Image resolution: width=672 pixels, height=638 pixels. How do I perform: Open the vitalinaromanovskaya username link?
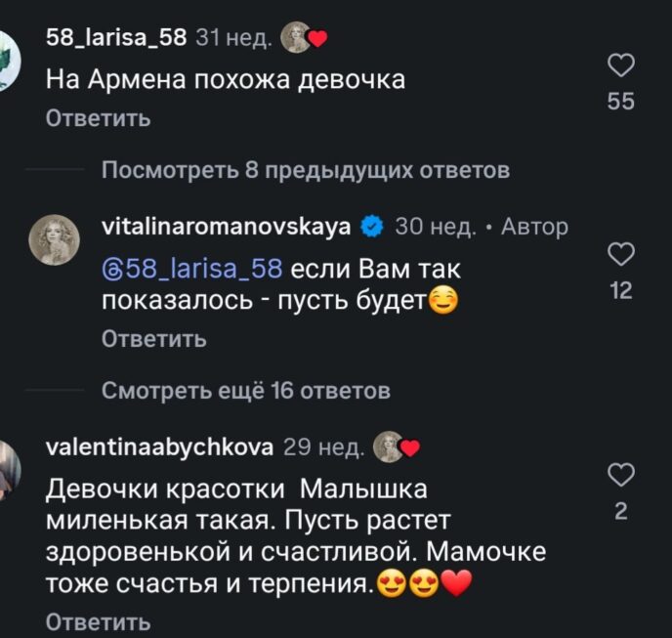click(x=227, y=226)
